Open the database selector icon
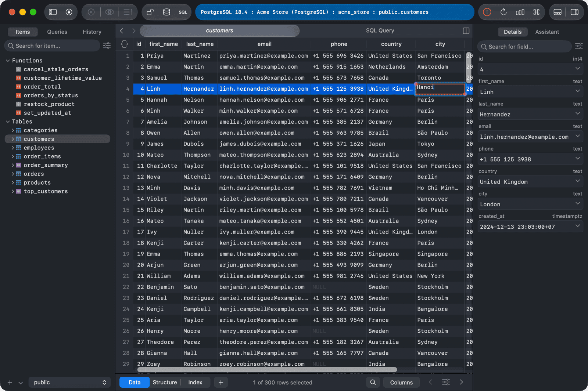The image size is (588, 391). click(x=166, y=12)
